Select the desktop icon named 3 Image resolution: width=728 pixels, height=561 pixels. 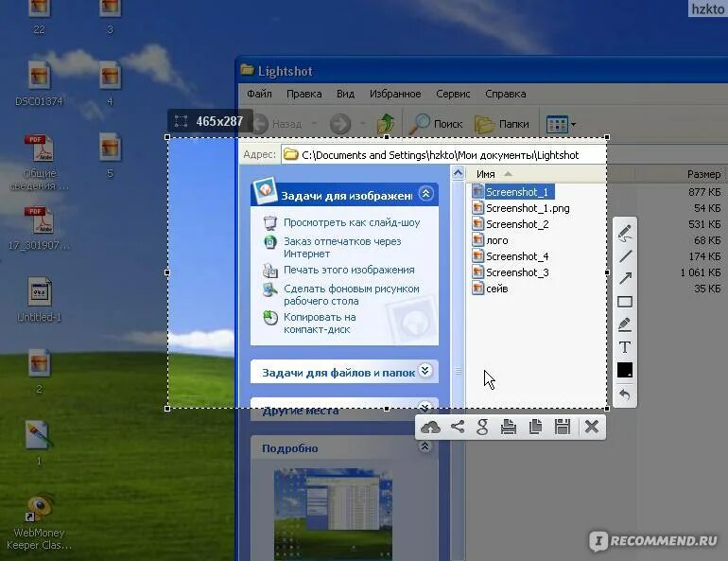click(110, 16)
